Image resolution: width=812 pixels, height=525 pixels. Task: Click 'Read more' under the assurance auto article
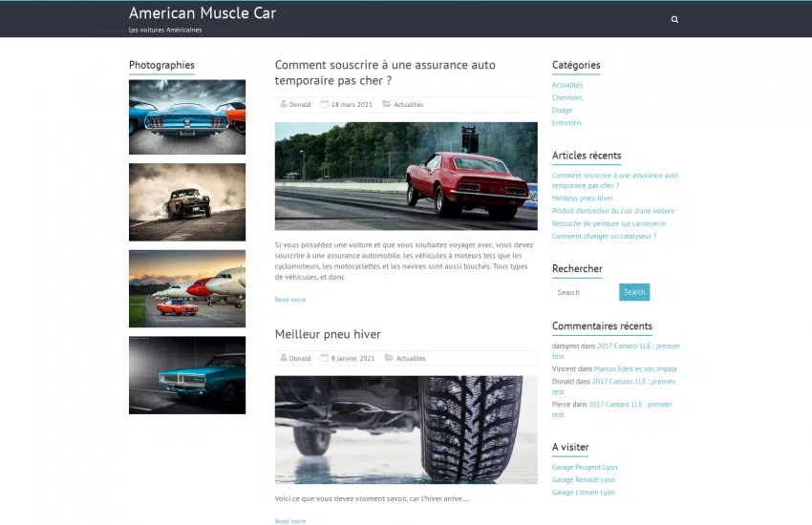click(290, 300)
